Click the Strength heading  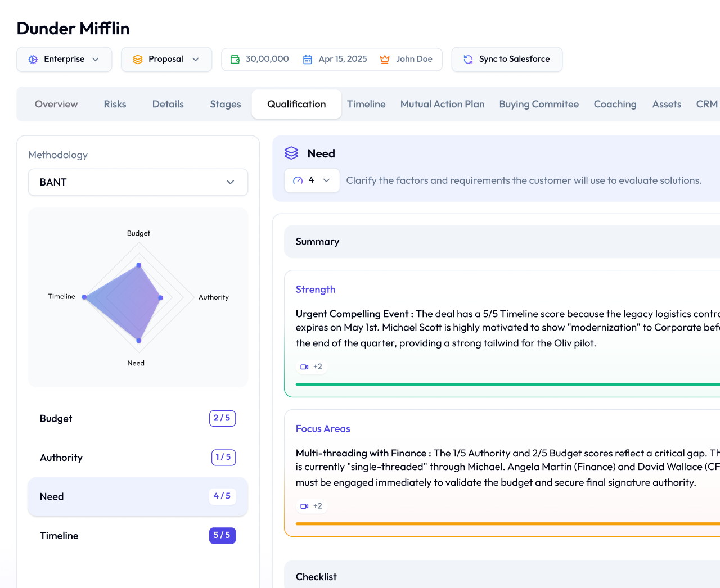(316, 290)
